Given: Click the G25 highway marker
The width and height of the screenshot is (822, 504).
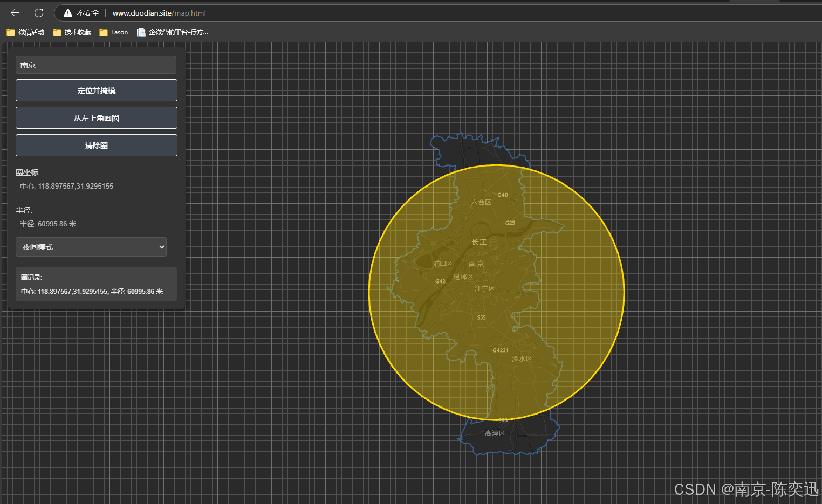Looking at the screenshot, I should pos(510,223).
